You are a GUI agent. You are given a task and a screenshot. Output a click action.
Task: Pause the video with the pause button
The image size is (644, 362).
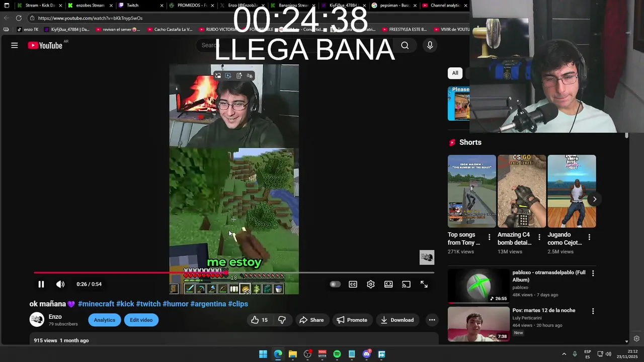tap(41, 284)
